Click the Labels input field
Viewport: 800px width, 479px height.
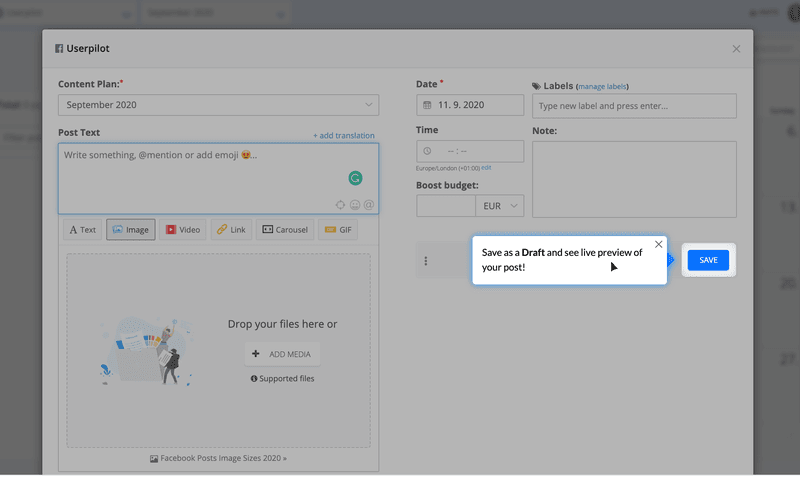634,106
